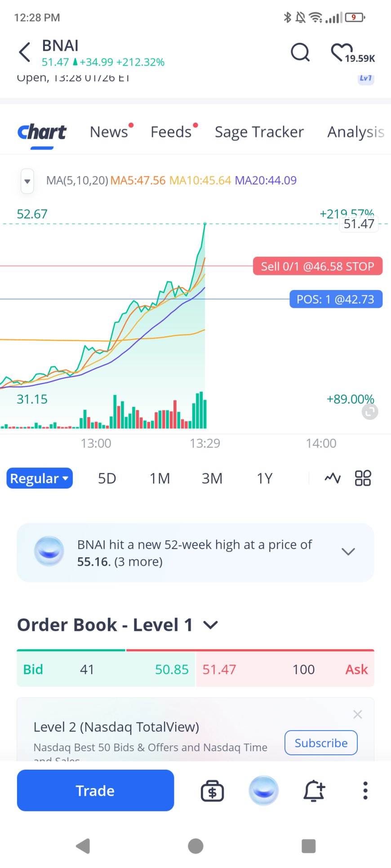
Task: Select the 1Y chart range
Action: coord(265,478)
